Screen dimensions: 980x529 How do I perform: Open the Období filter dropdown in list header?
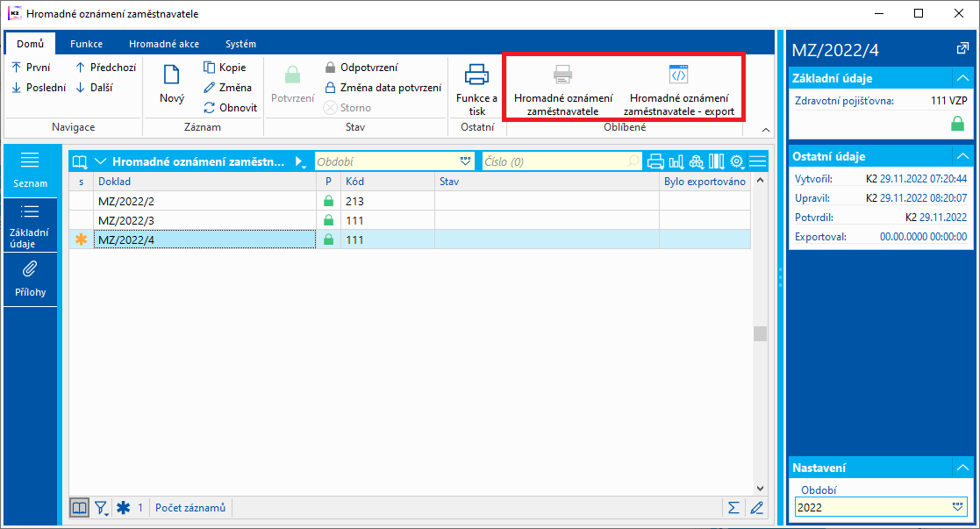pos(465,161)
